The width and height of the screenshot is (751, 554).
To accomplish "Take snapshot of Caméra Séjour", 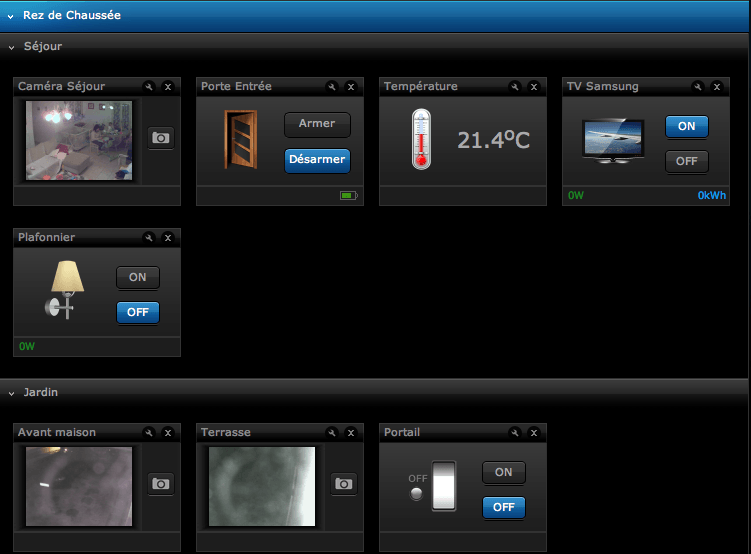I will [160, 138].
